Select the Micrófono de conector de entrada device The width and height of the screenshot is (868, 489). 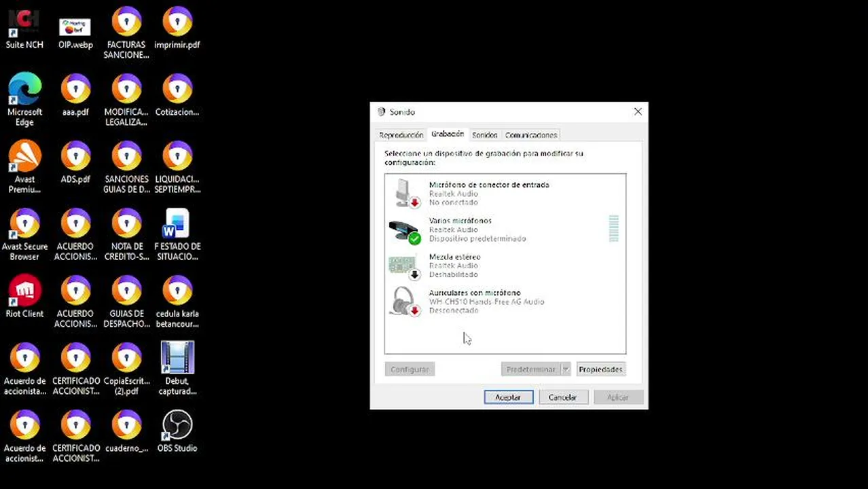point(505,193)
